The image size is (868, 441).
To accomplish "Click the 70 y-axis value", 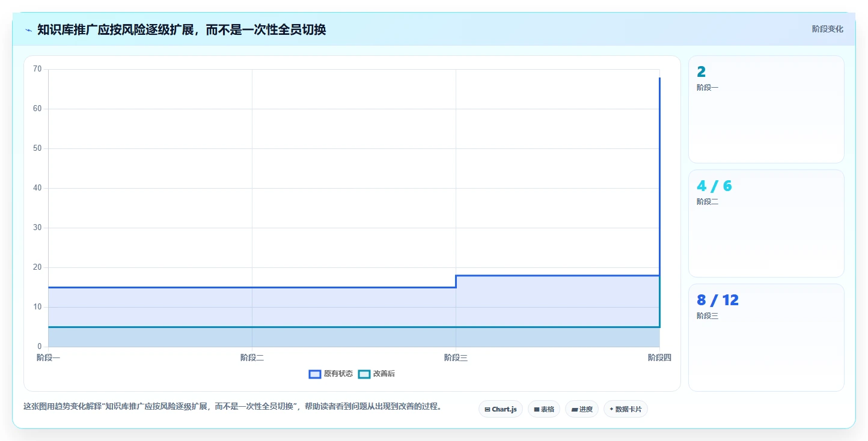I will (37, 69).
